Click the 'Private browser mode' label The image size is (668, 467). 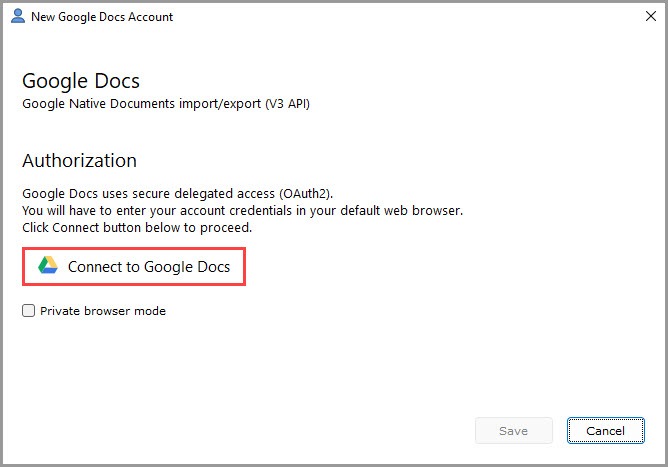pos(103,311)
